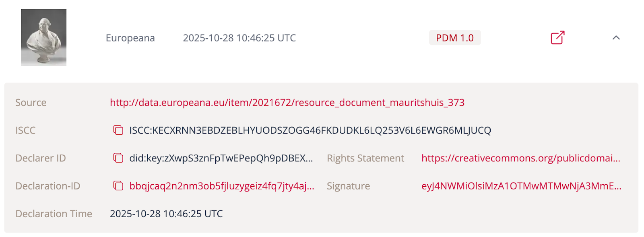Open the creativecommons.org Rights Statement link

[520, 158]
